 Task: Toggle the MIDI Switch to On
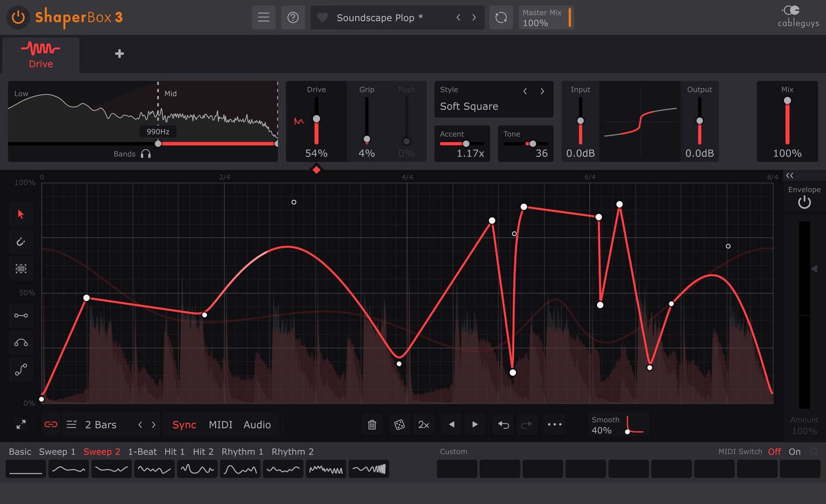click(x=795, y=451)
